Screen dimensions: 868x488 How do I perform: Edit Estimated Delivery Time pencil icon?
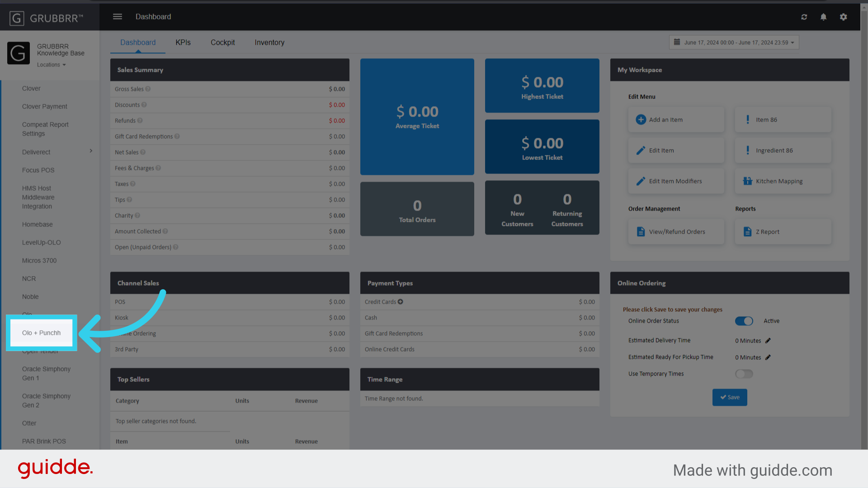pyautogui.click(x=768, y=341)
